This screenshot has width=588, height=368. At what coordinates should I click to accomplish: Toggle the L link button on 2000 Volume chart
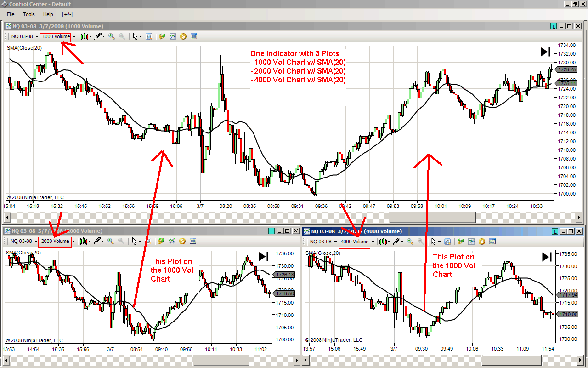[272, 230]
